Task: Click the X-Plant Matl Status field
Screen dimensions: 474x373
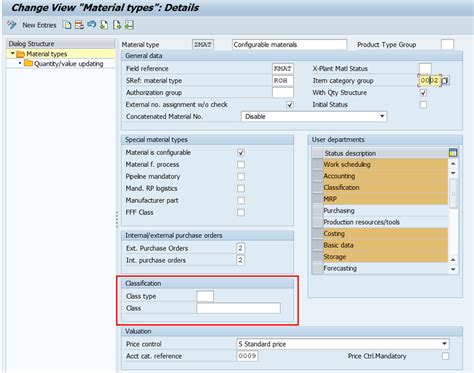Action: tap(425, 69)
